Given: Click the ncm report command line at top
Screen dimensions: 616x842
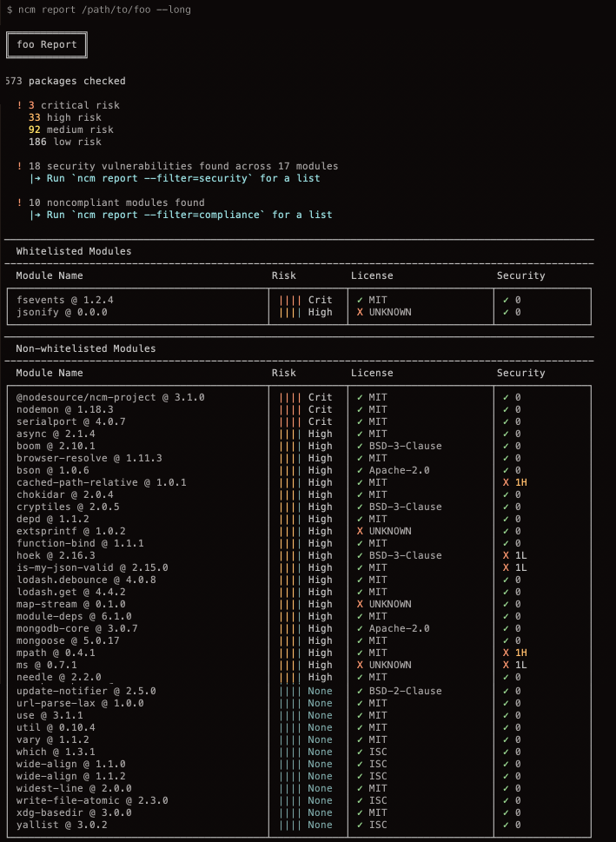Looking at the screenshot, I should click(98, 10).
